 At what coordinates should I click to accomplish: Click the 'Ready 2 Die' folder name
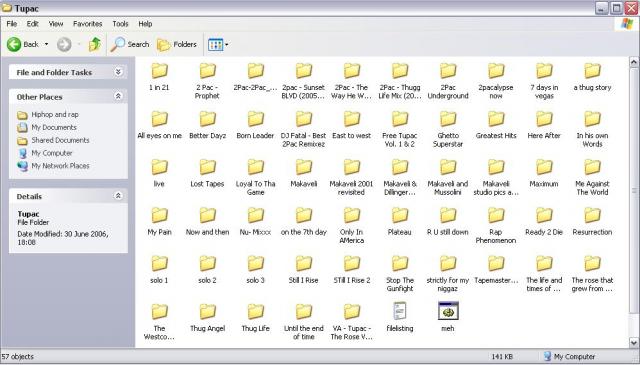point(544,232)
